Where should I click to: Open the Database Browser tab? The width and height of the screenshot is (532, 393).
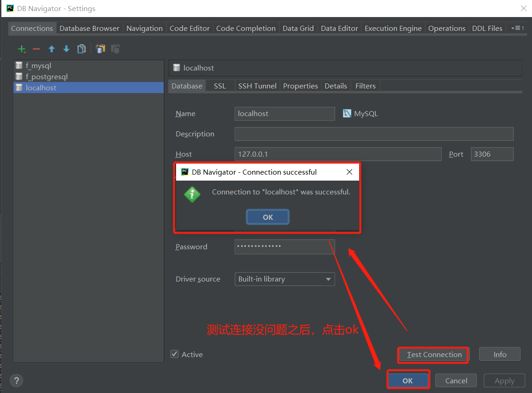tap(89, 29)
